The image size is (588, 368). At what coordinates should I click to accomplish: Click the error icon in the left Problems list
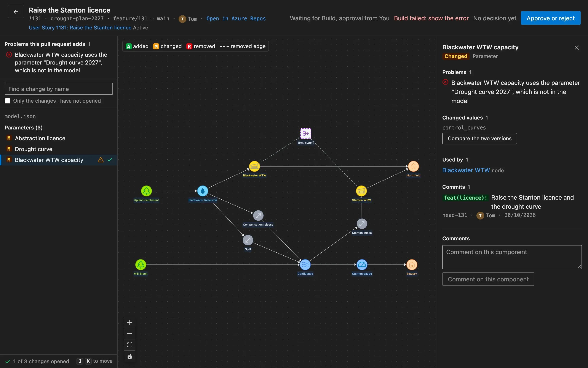(9, 55)
